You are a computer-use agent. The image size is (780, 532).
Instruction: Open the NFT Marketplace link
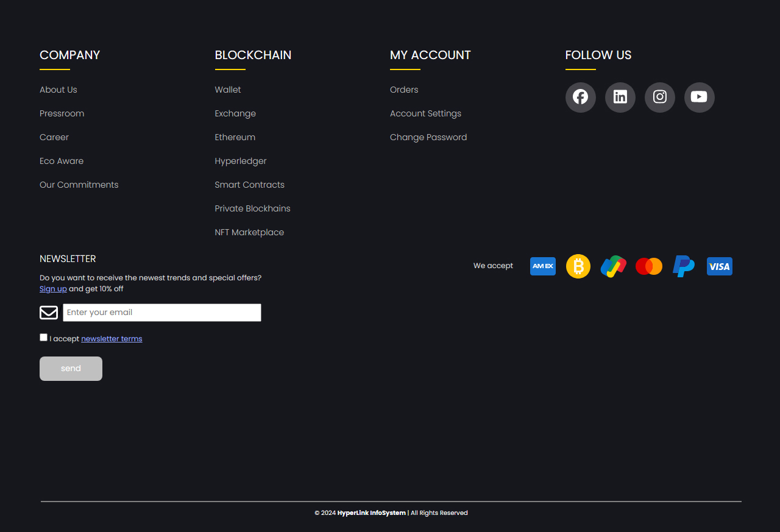(x=249, y=232)
